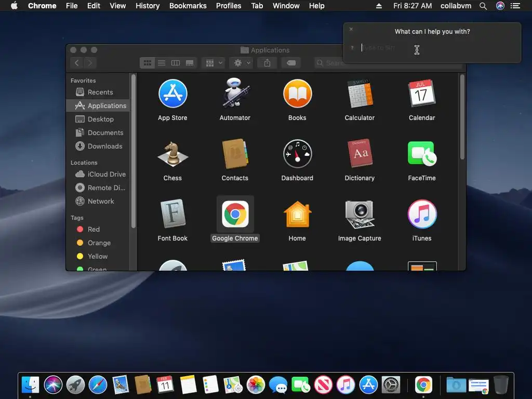Open the Chess app icon
Screen dimensions: 532x399
(172, 154)
